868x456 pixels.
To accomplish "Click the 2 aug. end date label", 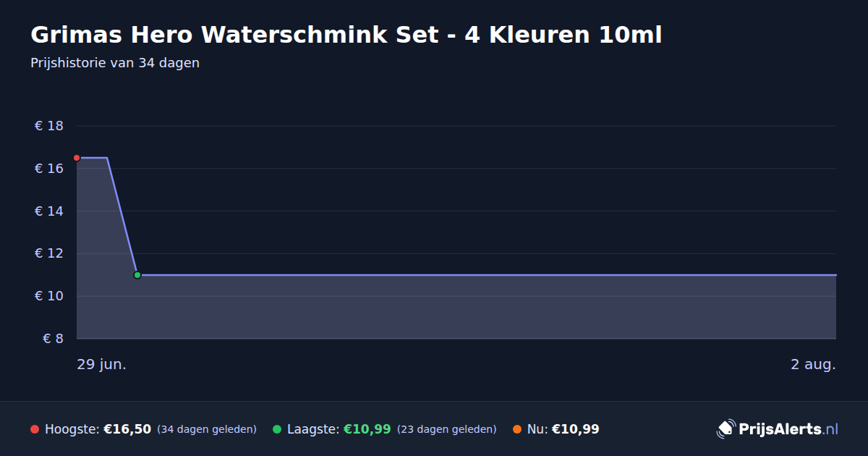I will pyautogui.click(x=813, y=365).
